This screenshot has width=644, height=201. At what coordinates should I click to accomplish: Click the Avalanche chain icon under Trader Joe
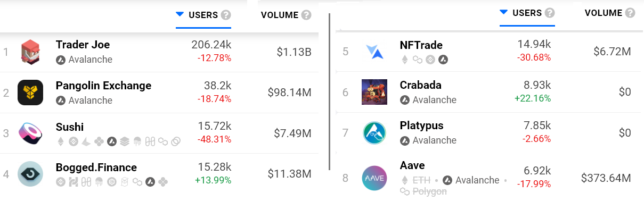[61, 60]
